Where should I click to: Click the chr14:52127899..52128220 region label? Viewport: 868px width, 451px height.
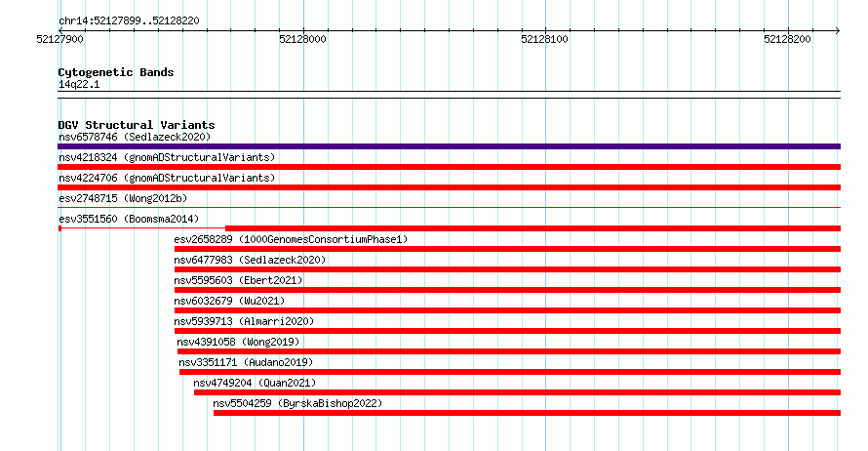pyautogui.click(x=129, y=21)
